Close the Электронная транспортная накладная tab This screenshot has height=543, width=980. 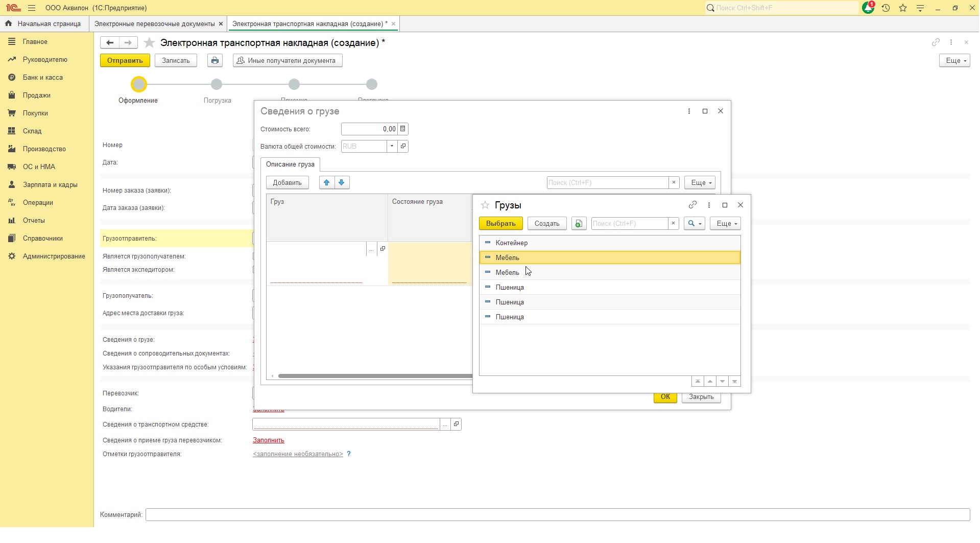click(x=393, y=24)
